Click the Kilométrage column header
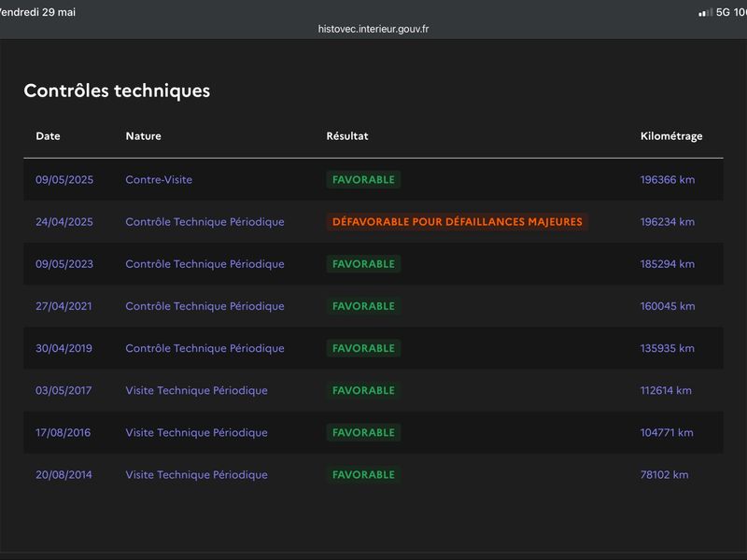Viewport: 747px width, 560px height. point(671,136)
